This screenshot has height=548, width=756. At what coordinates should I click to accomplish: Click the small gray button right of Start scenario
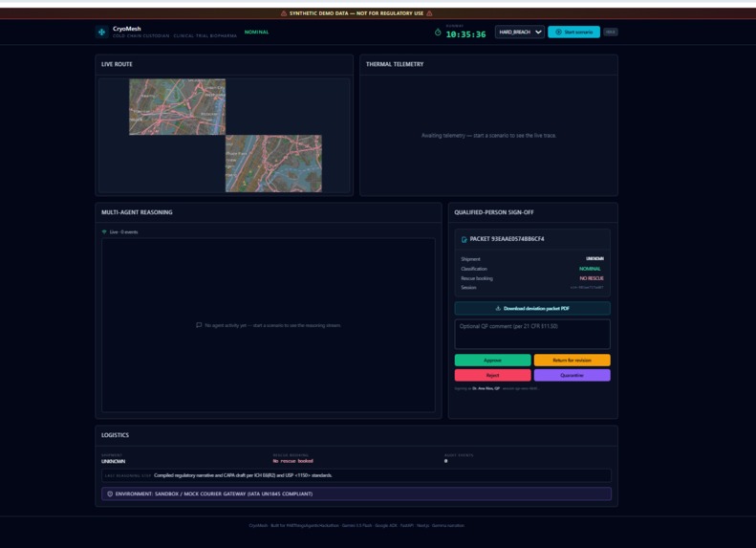click(611, 32)
